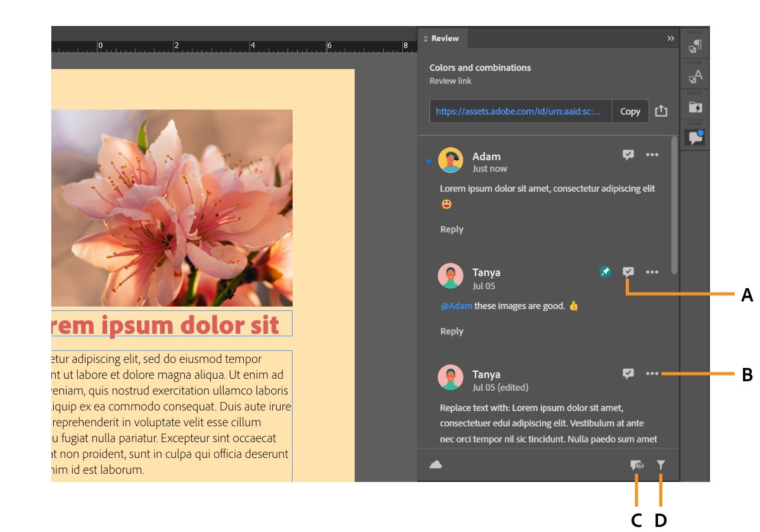The width and height of the screenshot is (760, 532).
Task: Open more options for Tanya's edited comment
Action: (652, 373)
